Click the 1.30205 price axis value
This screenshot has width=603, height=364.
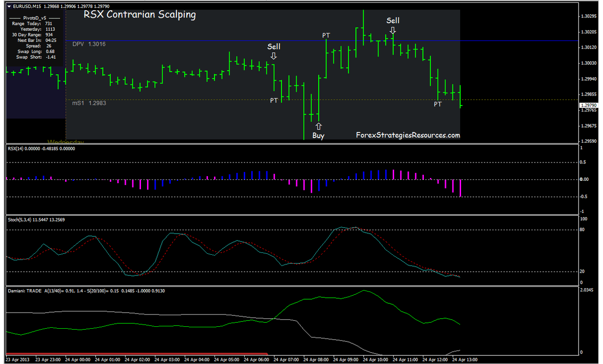(x=589, y=32)
